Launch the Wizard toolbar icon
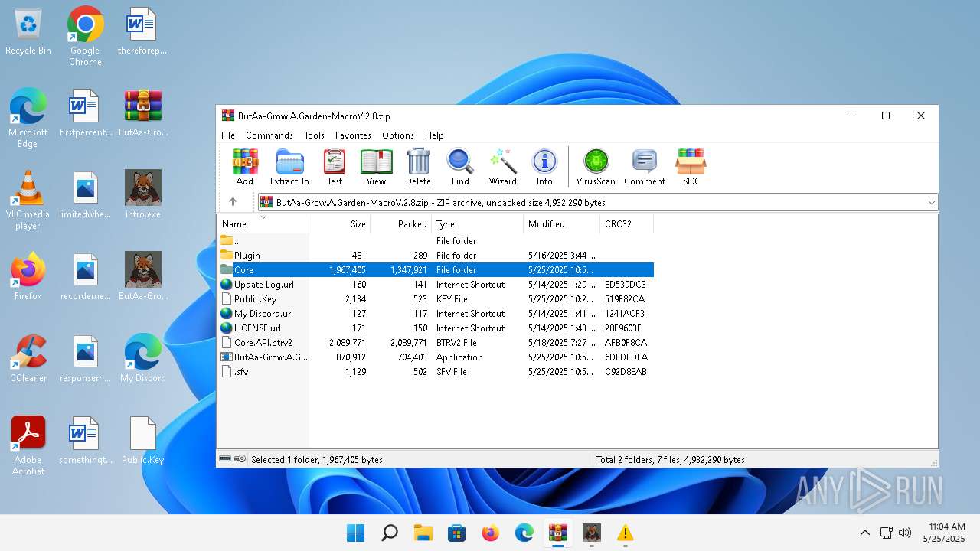 point(503,167)
